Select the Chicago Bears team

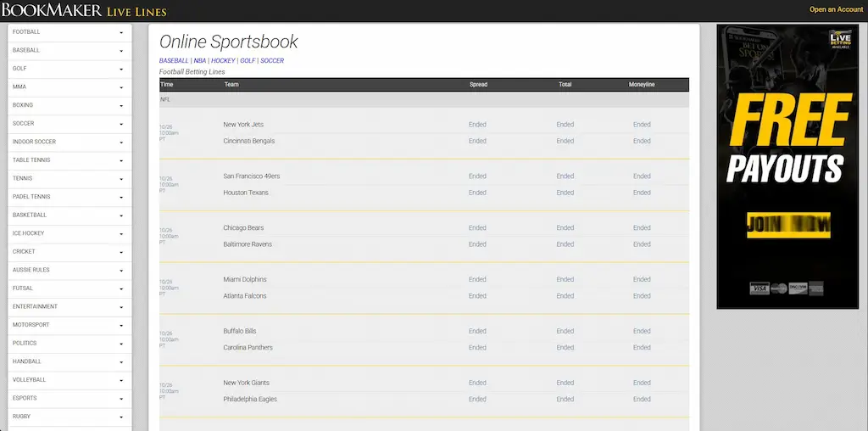(243, 227)
